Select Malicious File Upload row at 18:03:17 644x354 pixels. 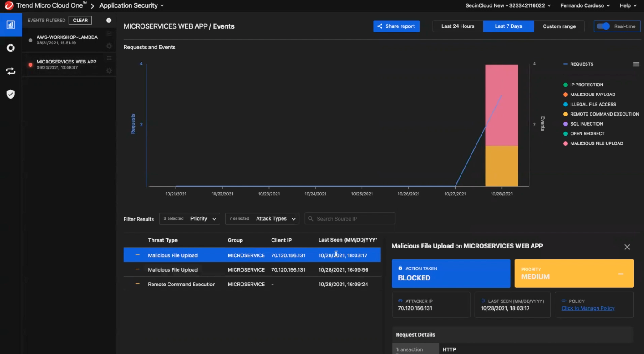tap(252, 255)
